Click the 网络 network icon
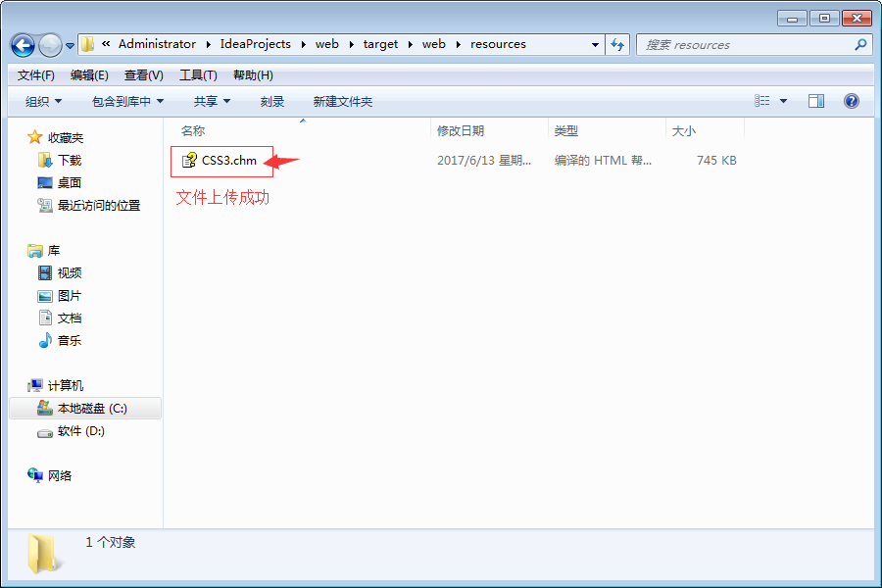 pyautogui.click(x=35, y=475)
